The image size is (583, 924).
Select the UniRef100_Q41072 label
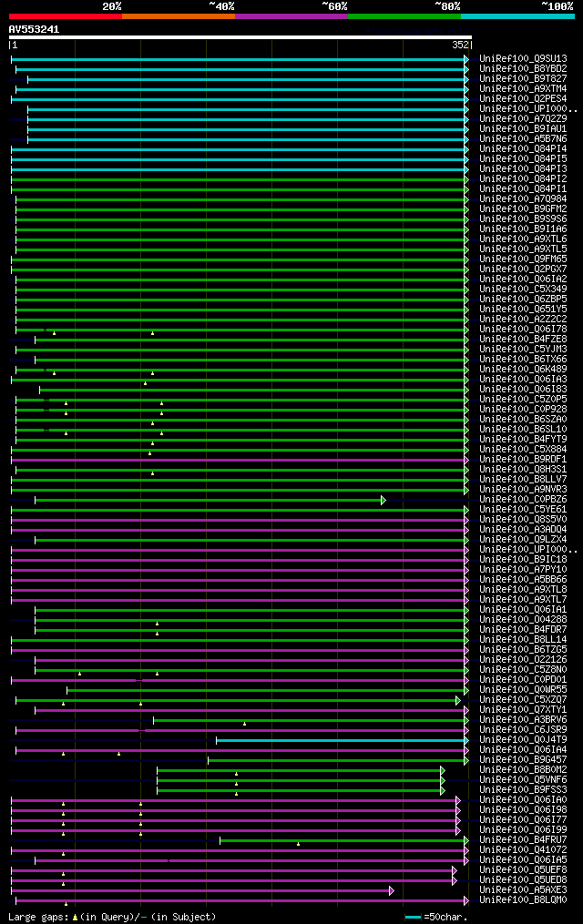[523, 850]
